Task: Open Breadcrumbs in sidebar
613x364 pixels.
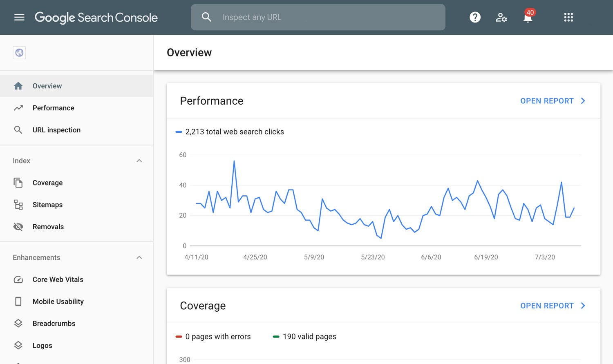Action: pyautogui.click(x=76, y=323)
